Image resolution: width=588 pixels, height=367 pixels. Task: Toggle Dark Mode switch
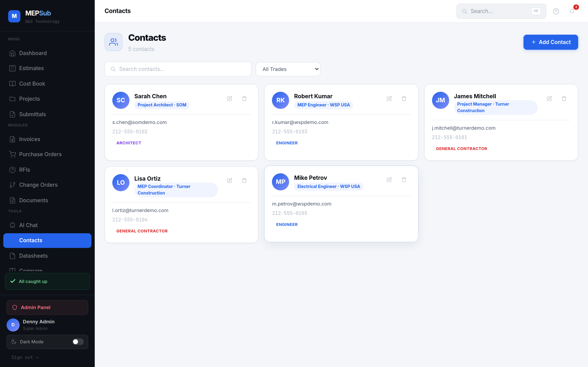(78, 342)
